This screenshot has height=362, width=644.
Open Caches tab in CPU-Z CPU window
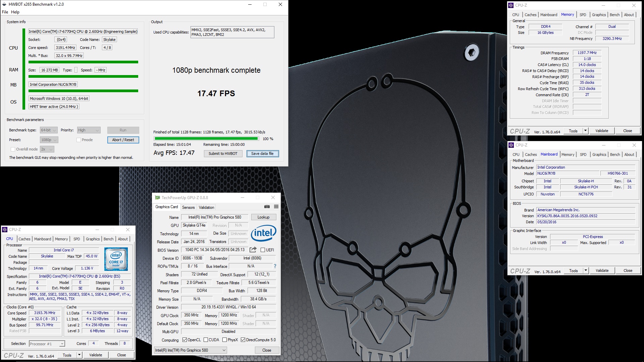[x=24, y=239]
